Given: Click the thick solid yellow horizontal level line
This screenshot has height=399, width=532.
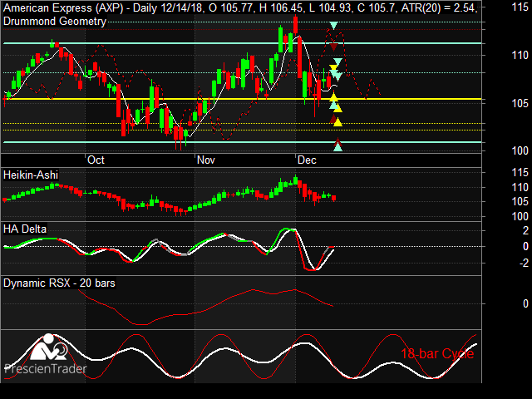Looking at the screenshot, I should point(242,99).
